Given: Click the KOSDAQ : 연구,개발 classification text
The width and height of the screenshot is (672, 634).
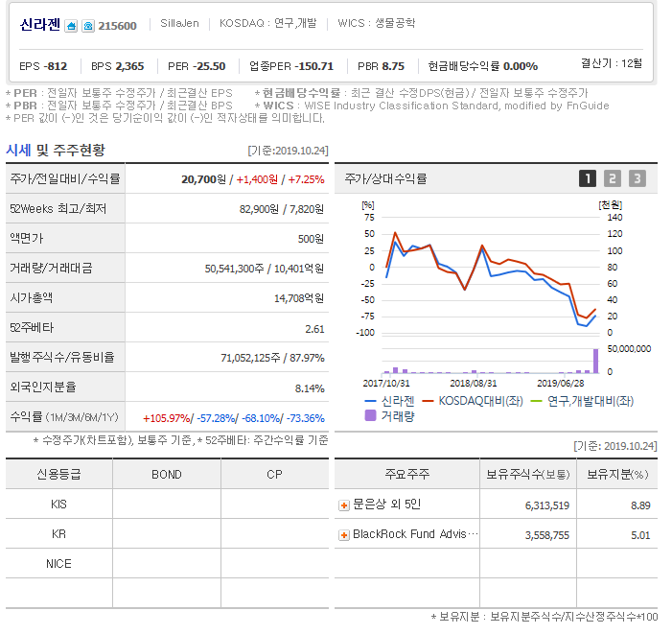Looking at the screenshot, I should [267, 23].
